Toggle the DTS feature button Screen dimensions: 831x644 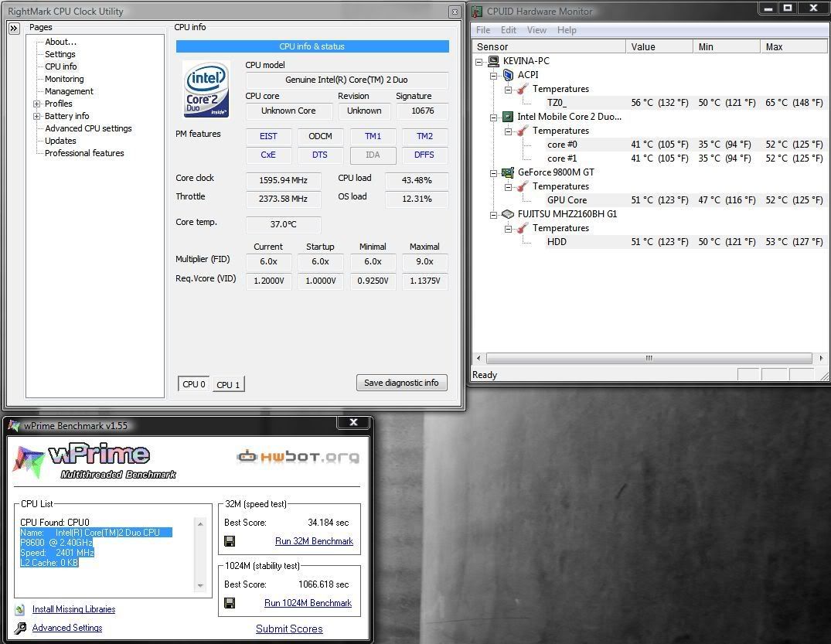coord(320,155)
